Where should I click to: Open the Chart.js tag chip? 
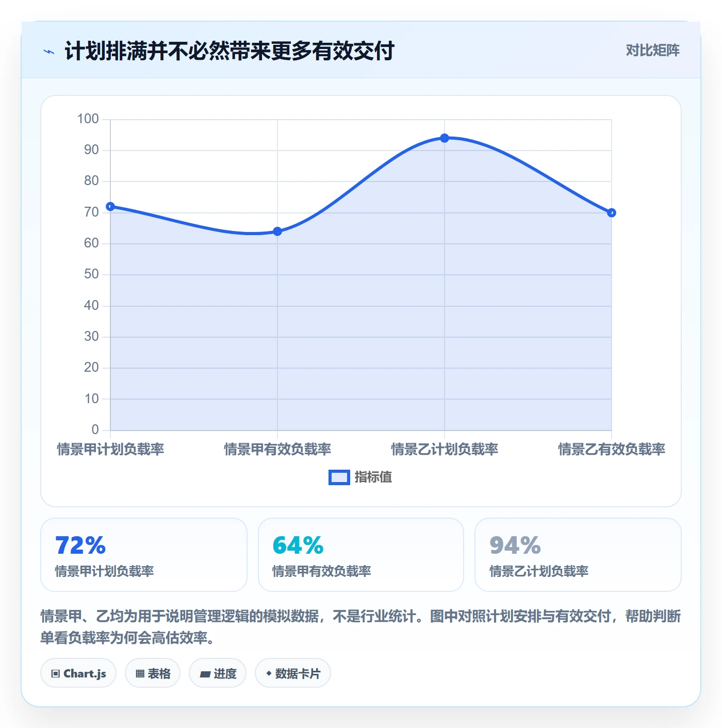coord(78,673)
